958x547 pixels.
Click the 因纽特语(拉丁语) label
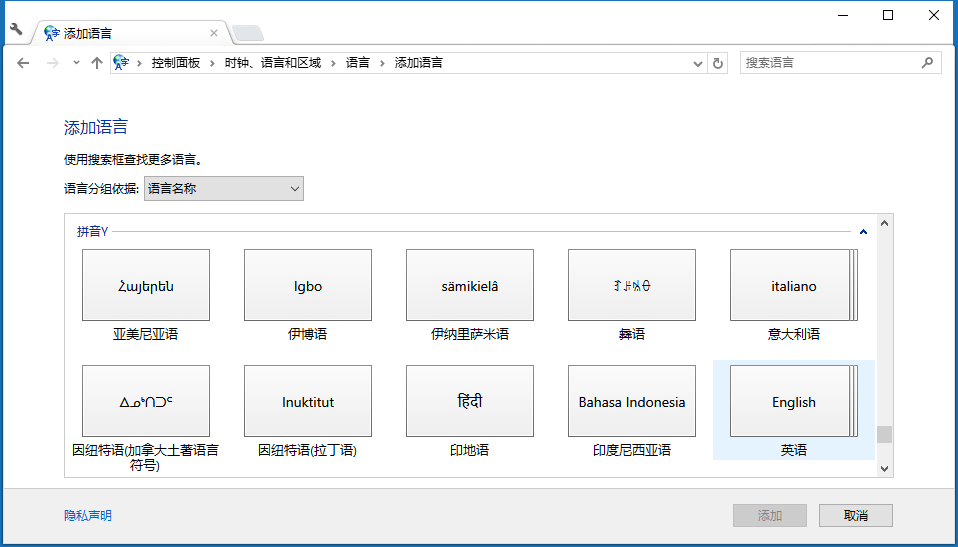[x=307, y=450]
